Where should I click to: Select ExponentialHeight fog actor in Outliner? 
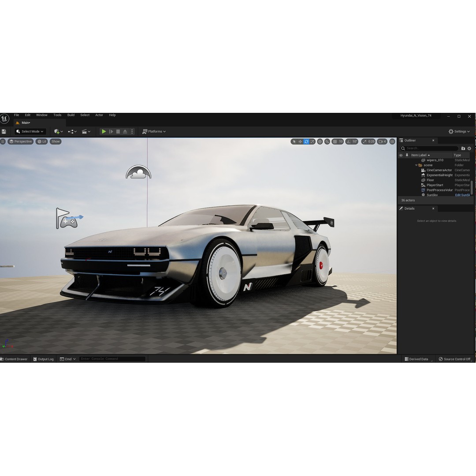[439, 175]
